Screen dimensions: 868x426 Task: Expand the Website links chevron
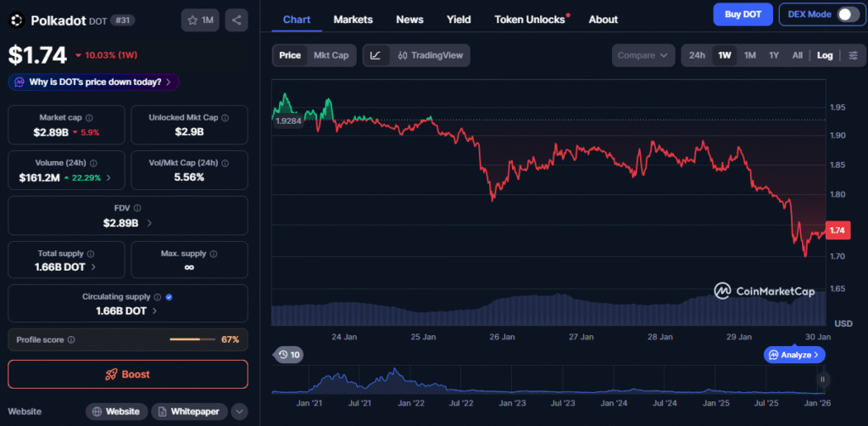click(240, 412)
